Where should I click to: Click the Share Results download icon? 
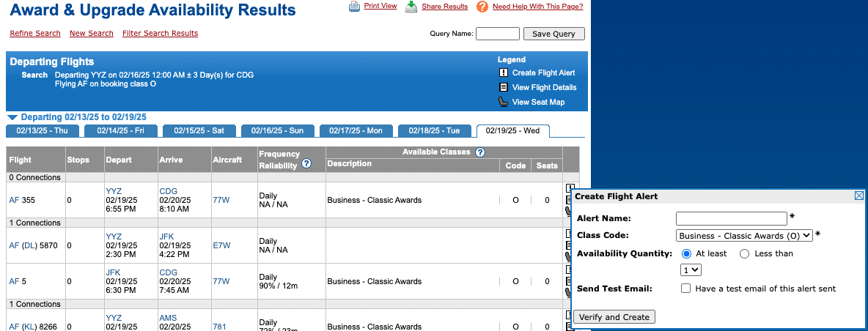pyautogui.click(x=411, y=7)
